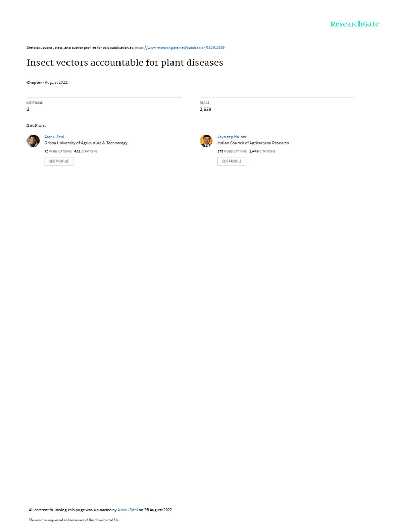This screenshot has height=532, width=399.
Task: Click Indian Council of Agricultural Research affiliation
Action: [x=253, y=143]
